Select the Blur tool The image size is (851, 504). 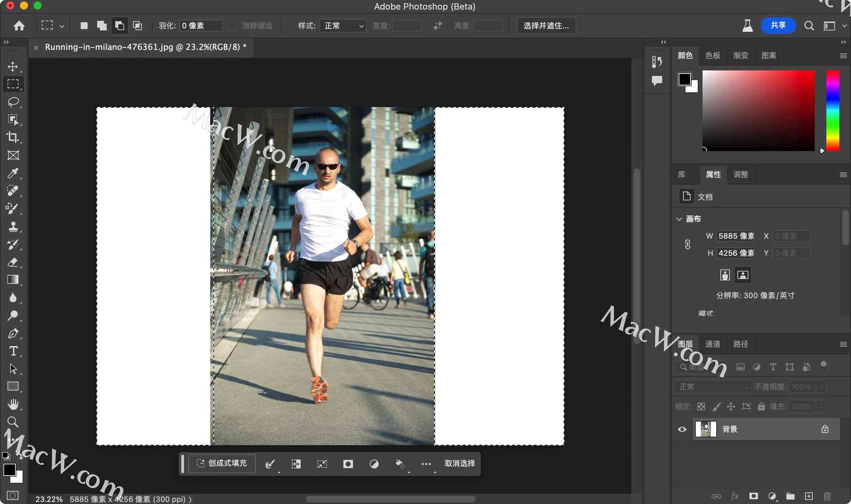(x=13, y=297)
